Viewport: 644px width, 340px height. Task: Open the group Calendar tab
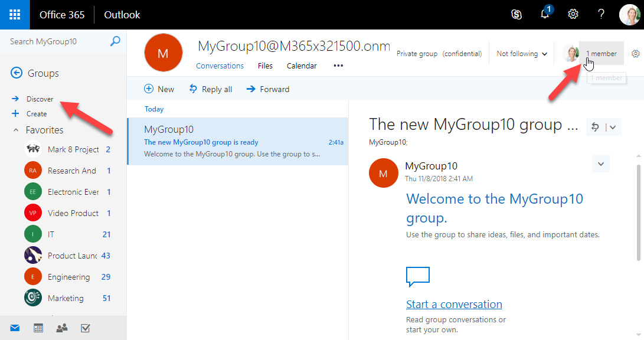[x=302, y=66]
